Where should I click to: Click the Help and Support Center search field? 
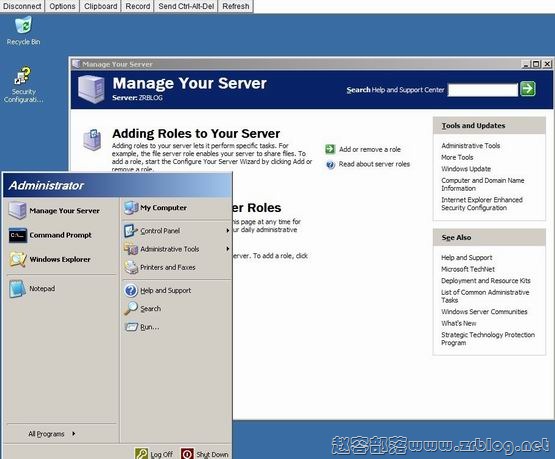[x=483, y=90]
